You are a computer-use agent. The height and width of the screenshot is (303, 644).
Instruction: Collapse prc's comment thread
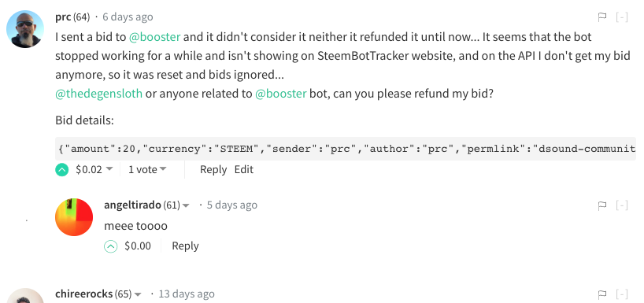click(x=622, y=17)
